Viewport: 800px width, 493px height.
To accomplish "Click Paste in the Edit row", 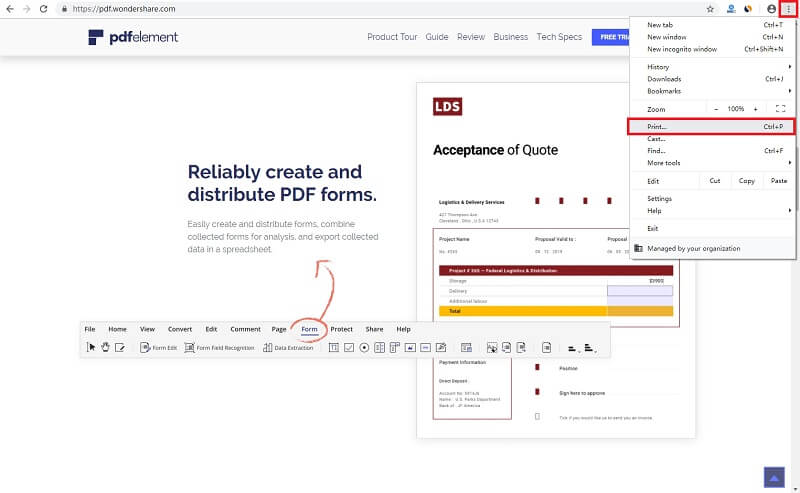I will (779, 181).
